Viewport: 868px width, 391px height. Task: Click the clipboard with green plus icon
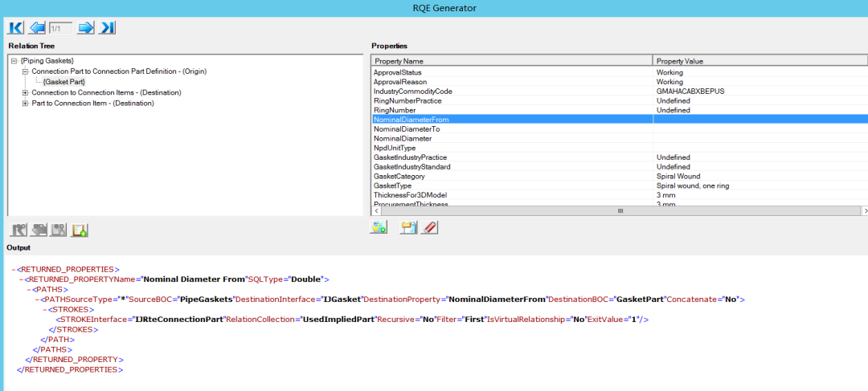[79, 230]
